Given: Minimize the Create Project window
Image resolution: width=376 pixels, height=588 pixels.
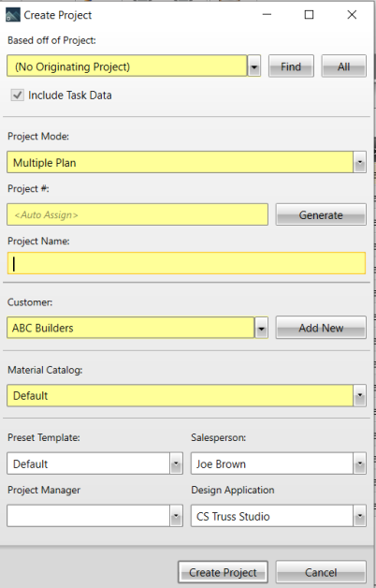Looking at the screenshot, I should coord(267,15).
